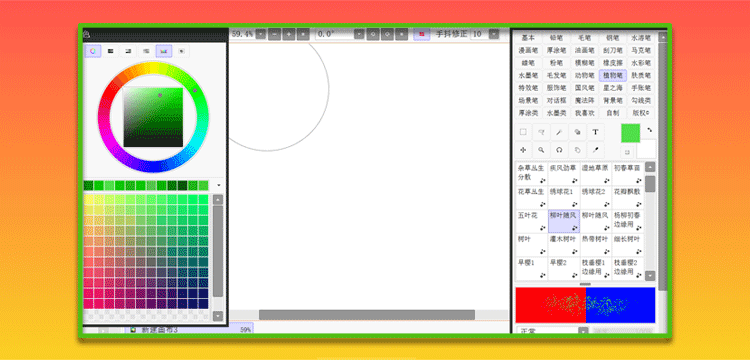Click the brush stroke preview thumbnail
The image size is (750, 360).
click(585, 305)
